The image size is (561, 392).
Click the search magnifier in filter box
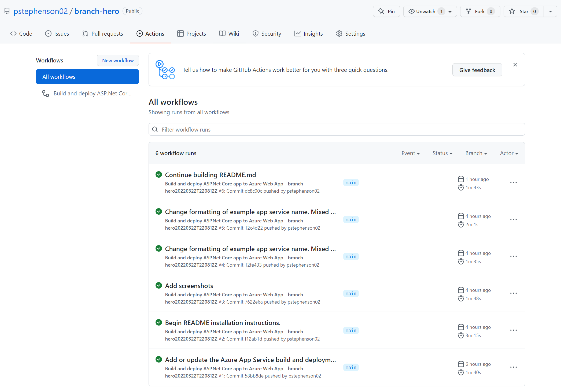click(x=155, y=129)
